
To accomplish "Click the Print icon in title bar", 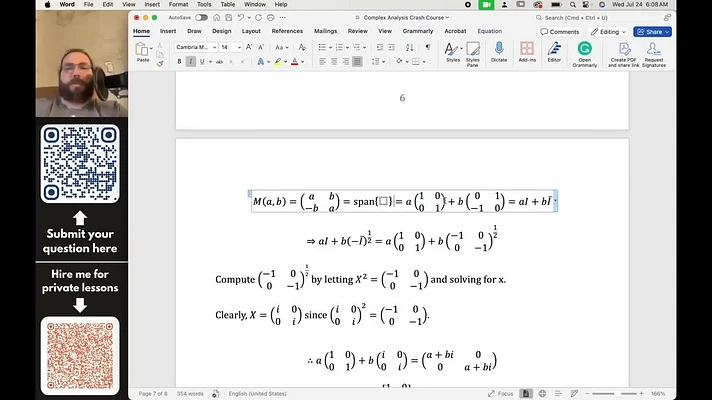I will (271, 18).
